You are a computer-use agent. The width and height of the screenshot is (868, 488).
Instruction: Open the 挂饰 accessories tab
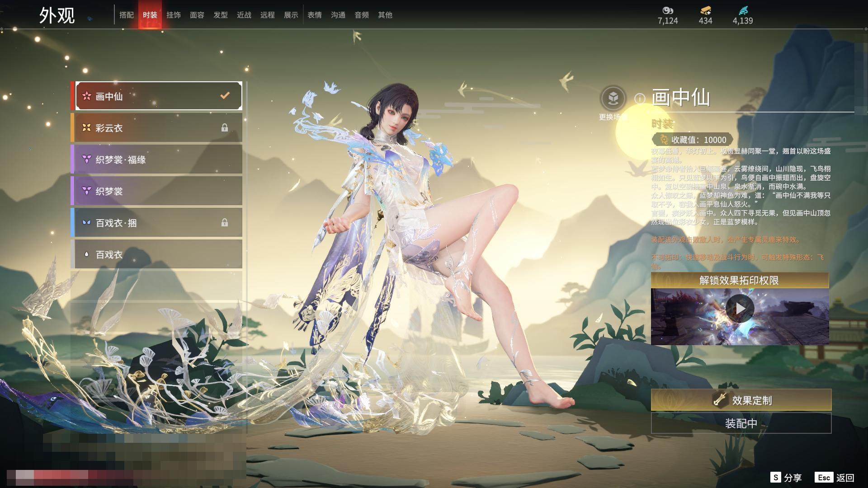tap(174, 15)
